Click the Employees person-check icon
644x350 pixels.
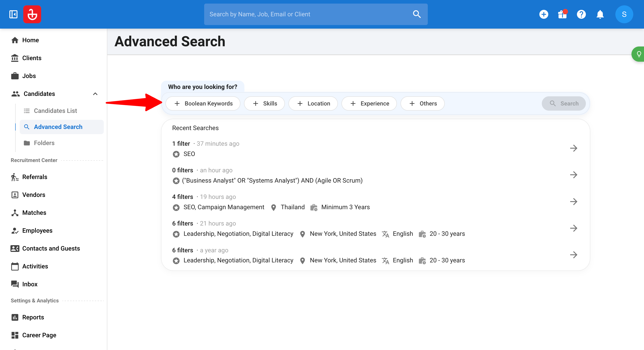click(x=15, y=230)
